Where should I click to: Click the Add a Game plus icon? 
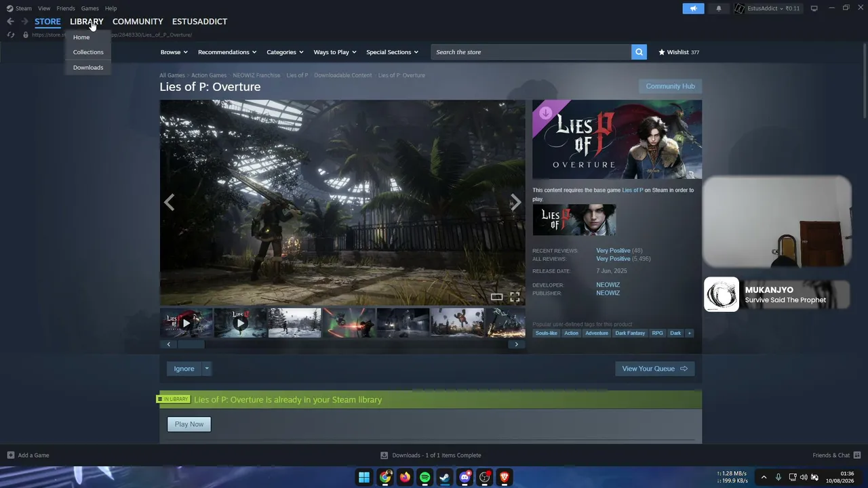point(10,455)
